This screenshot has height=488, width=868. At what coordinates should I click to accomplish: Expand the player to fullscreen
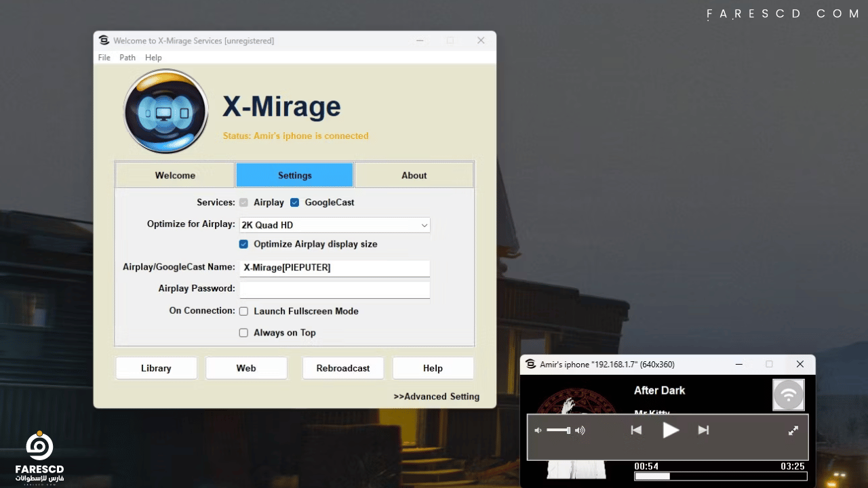[x=793, y=430]
